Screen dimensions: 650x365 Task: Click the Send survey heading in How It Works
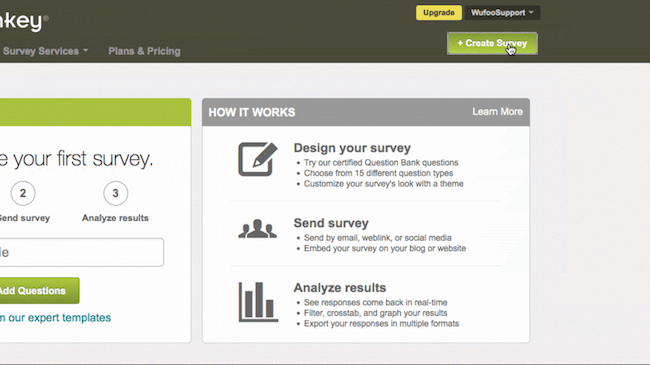pyautogui.click(x=331, y=223)
